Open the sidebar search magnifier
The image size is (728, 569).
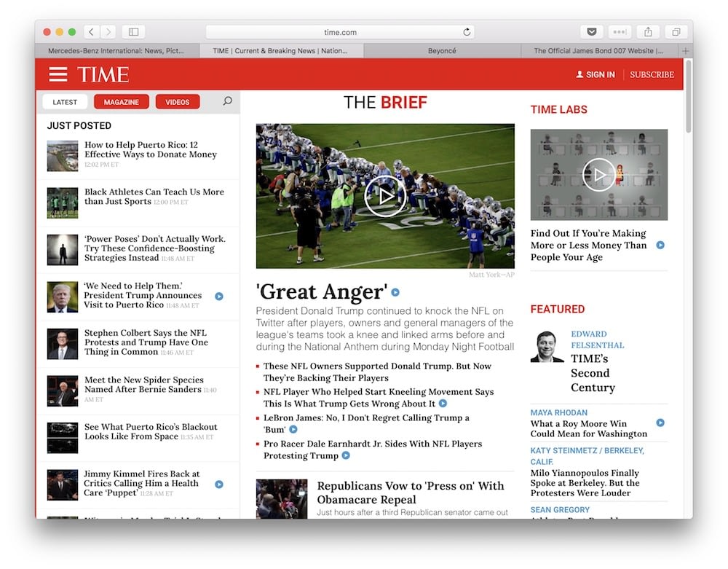point(227,101)
